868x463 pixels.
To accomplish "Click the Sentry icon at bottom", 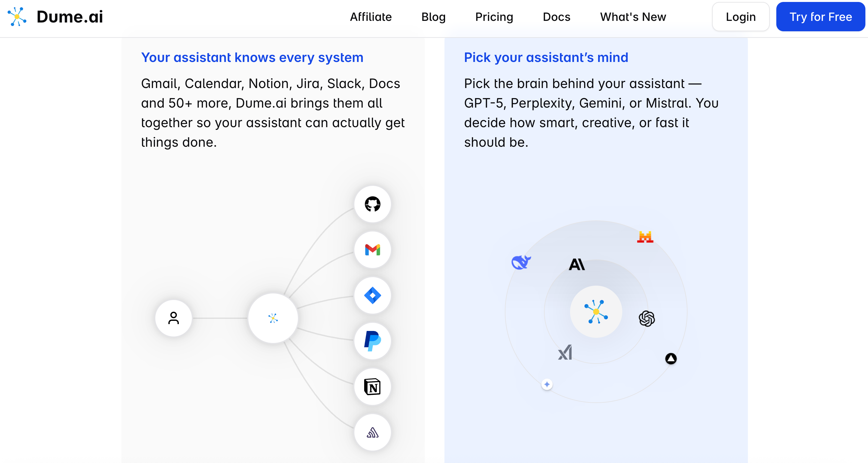I will pyautogui.click(x=372, y=432).
